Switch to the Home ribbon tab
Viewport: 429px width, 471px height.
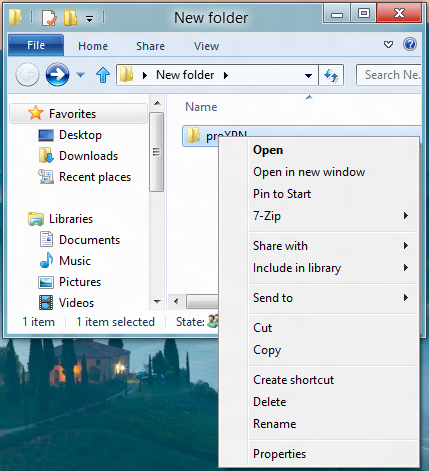click(93, 46)
